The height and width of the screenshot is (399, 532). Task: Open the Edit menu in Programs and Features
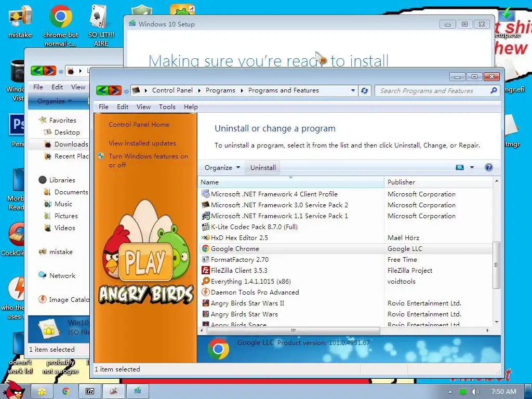click(x=123, y=107)
